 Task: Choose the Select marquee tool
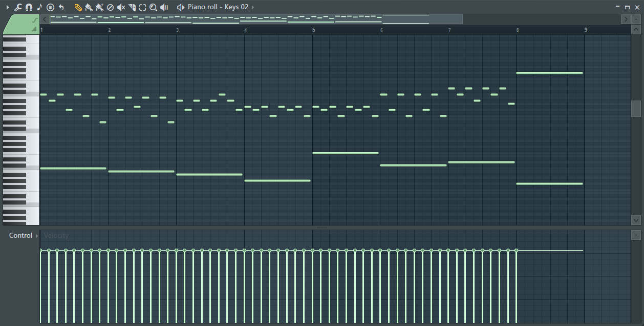click(x=142, y=7)
